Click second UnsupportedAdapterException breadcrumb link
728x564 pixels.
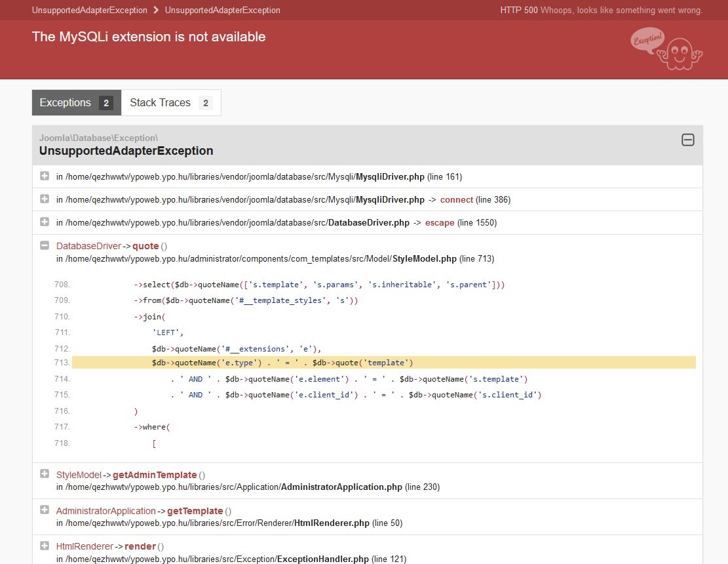(x=222, y=10)
